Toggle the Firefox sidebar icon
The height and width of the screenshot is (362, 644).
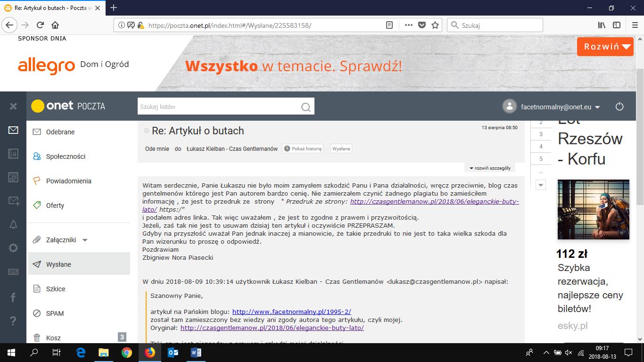point(617,25)
